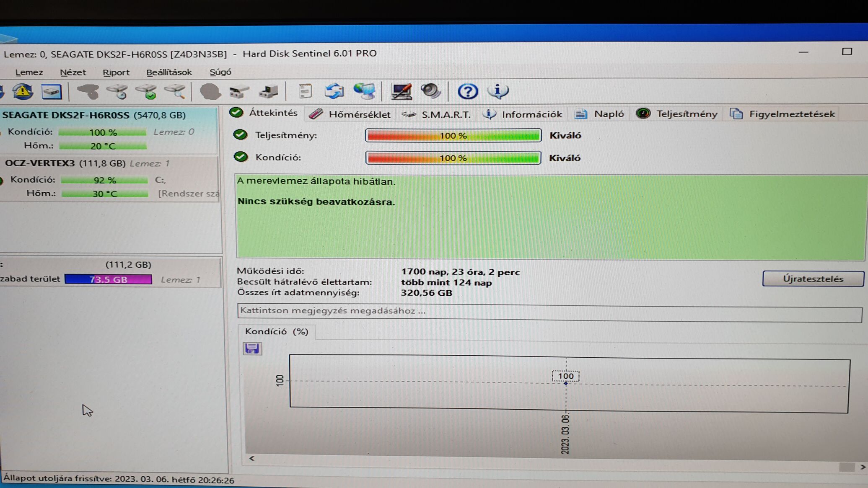Click the Kondíció 100 % bar in the overview

pyautogui.click(x=453, y=158)
